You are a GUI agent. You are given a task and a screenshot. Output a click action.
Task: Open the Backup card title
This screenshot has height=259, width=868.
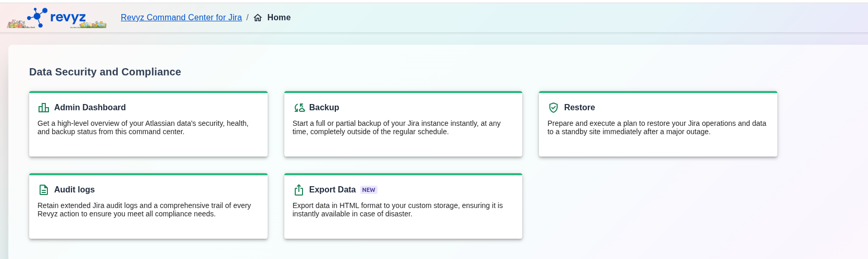[324, 108]
